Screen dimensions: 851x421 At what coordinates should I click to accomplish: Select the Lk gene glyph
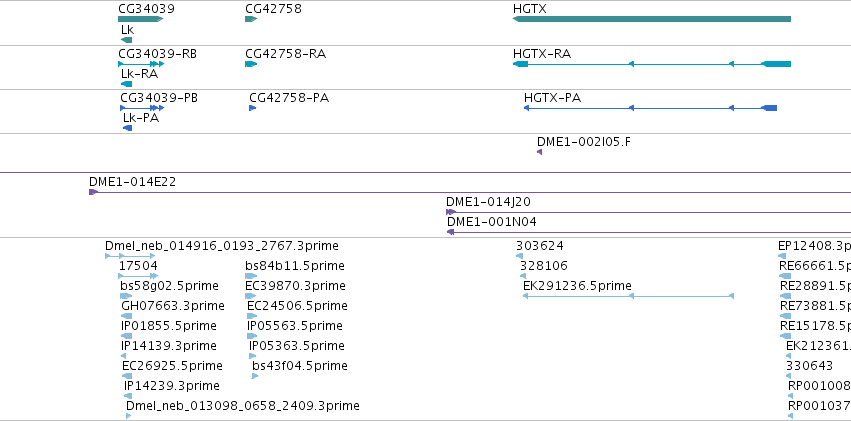tap(126, 40)
